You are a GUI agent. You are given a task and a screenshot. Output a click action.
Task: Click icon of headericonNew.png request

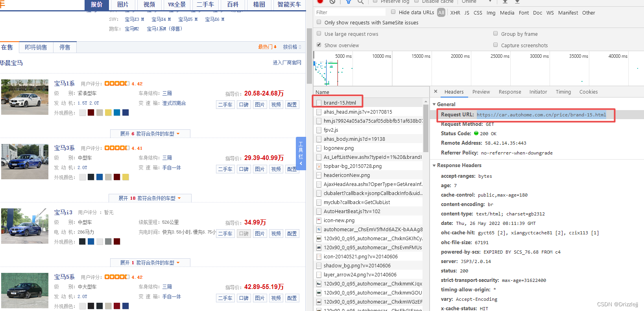click(x=319, y=175)
